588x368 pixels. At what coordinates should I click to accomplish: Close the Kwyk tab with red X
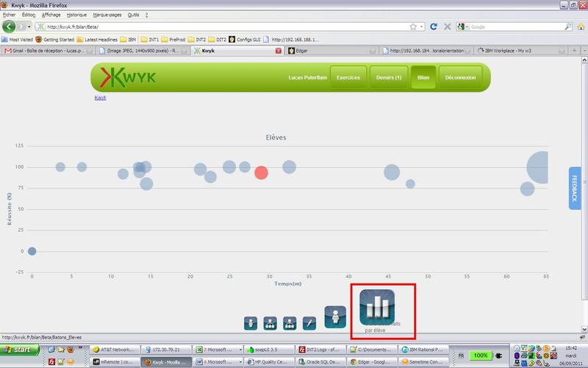[x=279, y=51]
